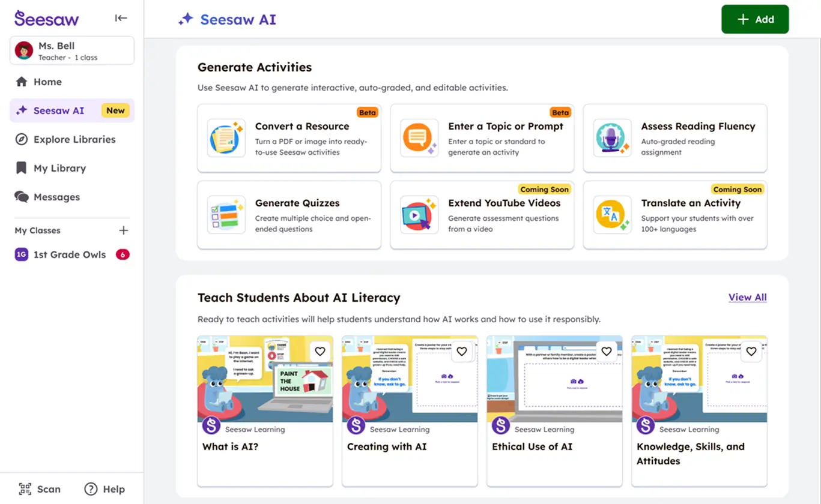This screenshot has height=504, width=821.
Task: Favorite the Creating with AI activity
Action: 462,352
